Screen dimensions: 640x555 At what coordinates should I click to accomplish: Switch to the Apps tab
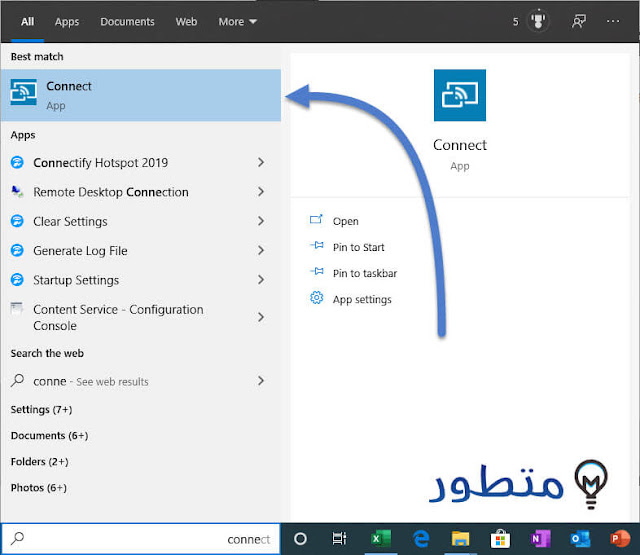tap(67, 21)
